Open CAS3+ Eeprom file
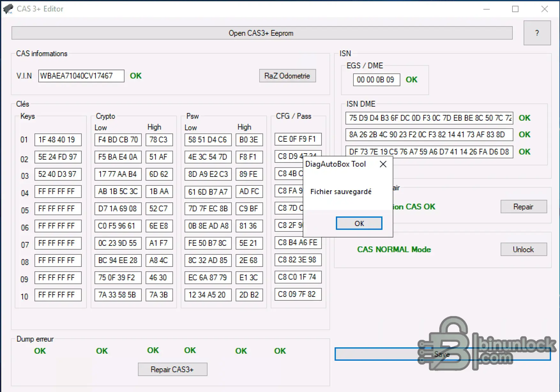Image resolution: width=560 pixels, height=392 pixels. point(262,33)
